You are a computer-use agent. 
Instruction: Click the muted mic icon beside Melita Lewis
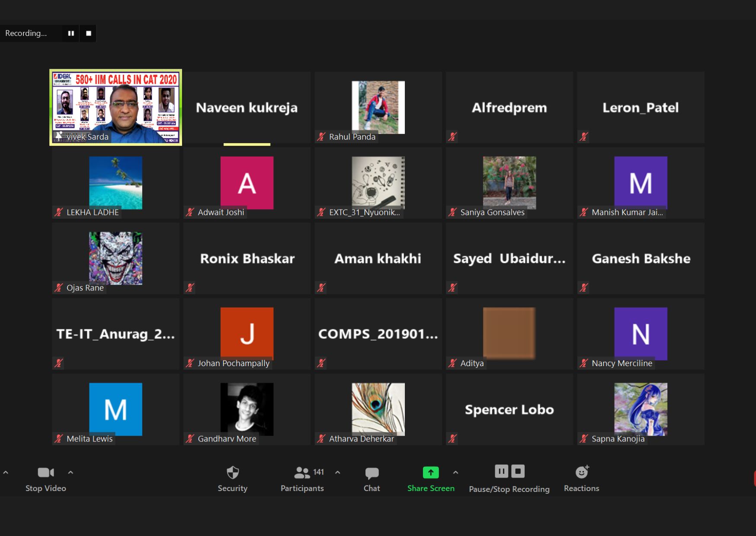coord(59,439)
